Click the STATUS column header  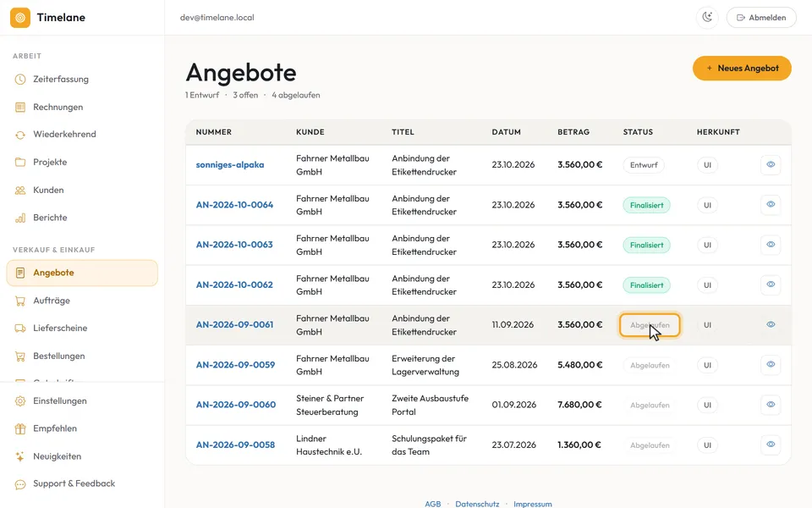[638, 132]
